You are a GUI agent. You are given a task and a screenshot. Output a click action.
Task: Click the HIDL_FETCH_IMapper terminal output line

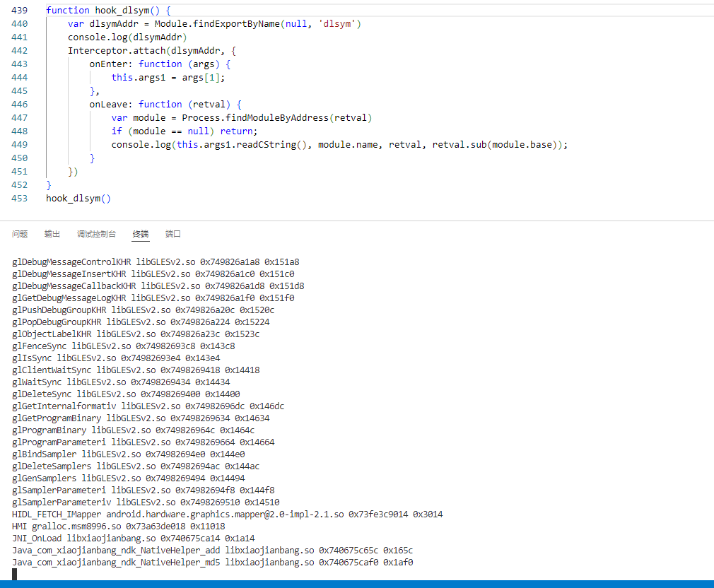pos(226,514)
